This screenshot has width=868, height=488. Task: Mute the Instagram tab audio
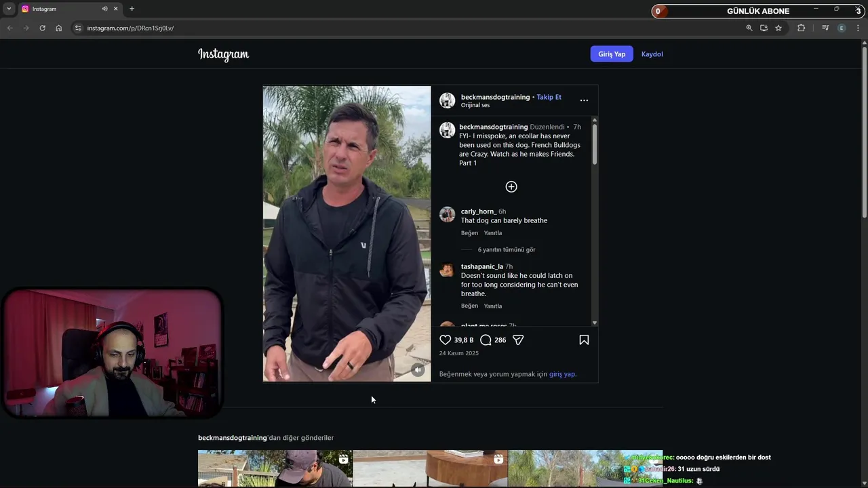(104, 9)
